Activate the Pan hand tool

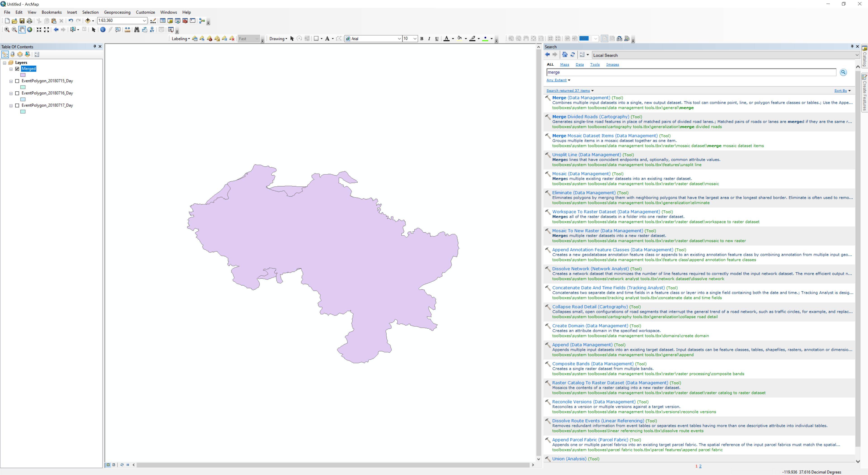pyautogui.click(x=22, y=30)
